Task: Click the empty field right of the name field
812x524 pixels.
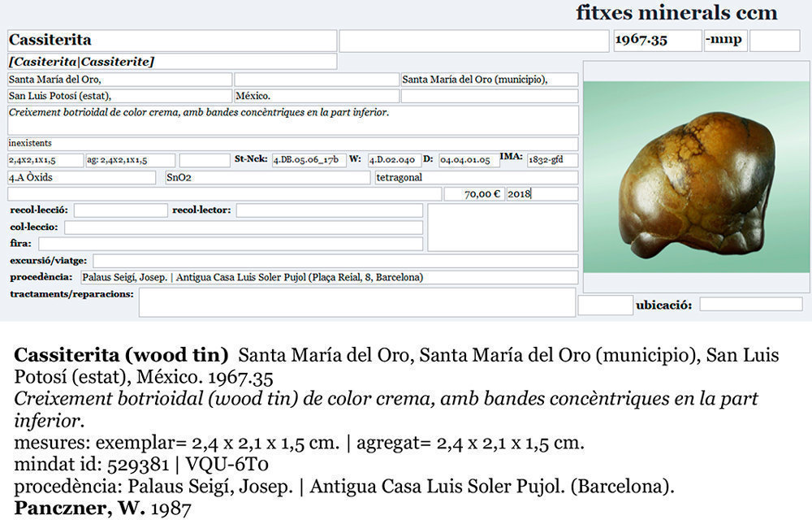Action: click(474, 41)
